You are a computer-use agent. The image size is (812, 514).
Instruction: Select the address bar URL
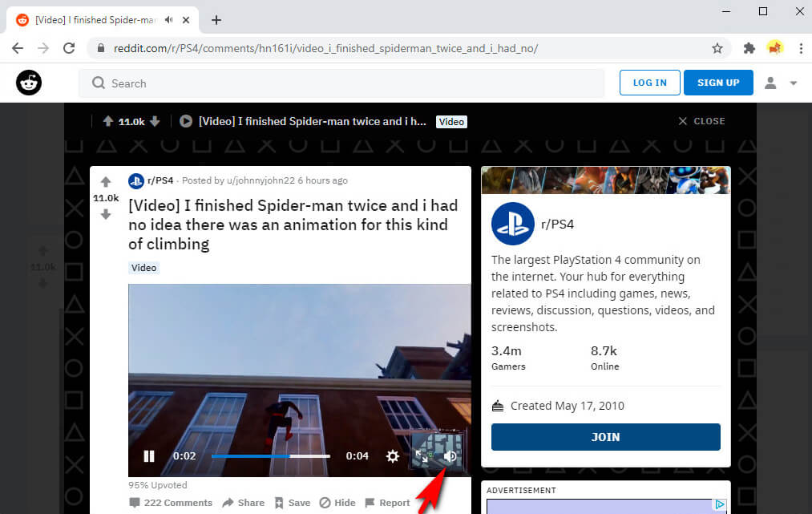pos(325,48)
